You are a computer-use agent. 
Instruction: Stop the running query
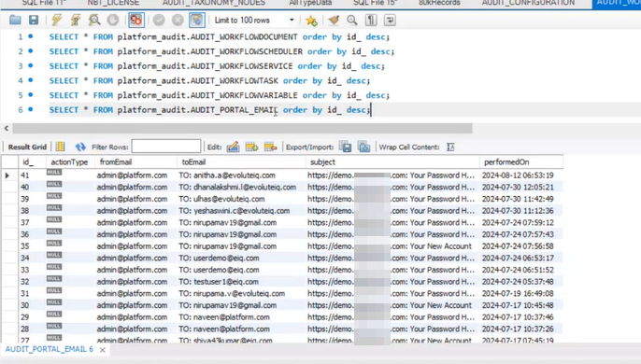tap(113, 20)
